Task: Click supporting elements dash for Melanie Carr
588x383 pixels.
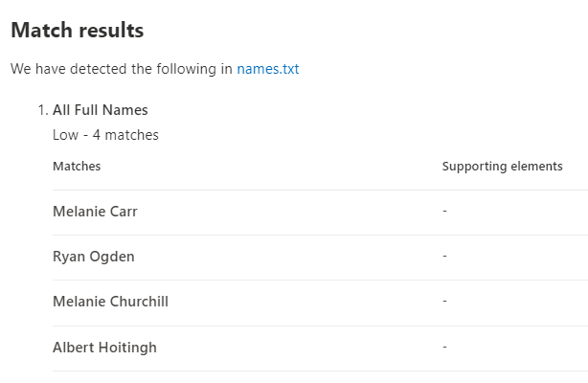Action: tap(445, 211)
